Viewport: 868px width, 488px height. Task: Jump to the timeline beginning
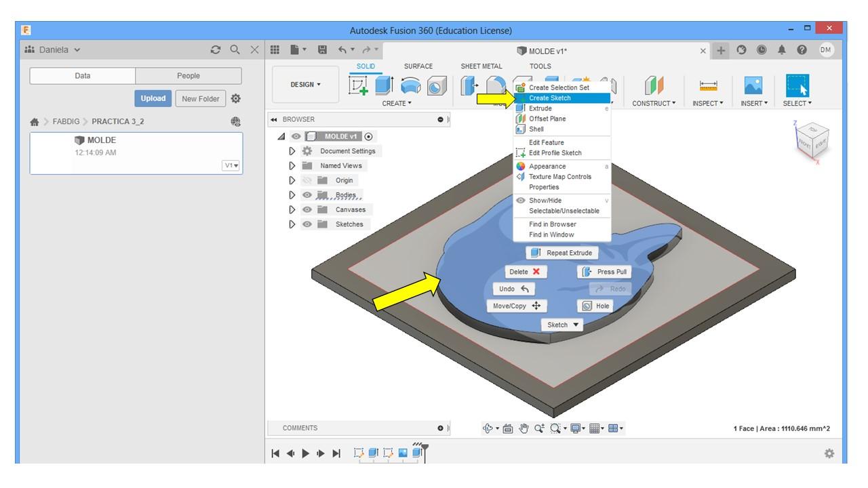point(275,453)
